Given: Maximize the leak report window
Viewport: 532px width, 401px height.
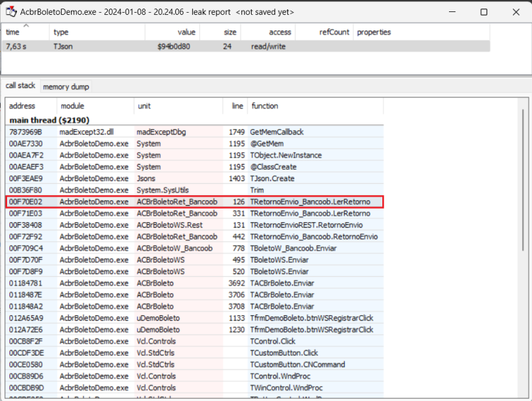Looking at the screenshot, I should [x=484, y=12].
